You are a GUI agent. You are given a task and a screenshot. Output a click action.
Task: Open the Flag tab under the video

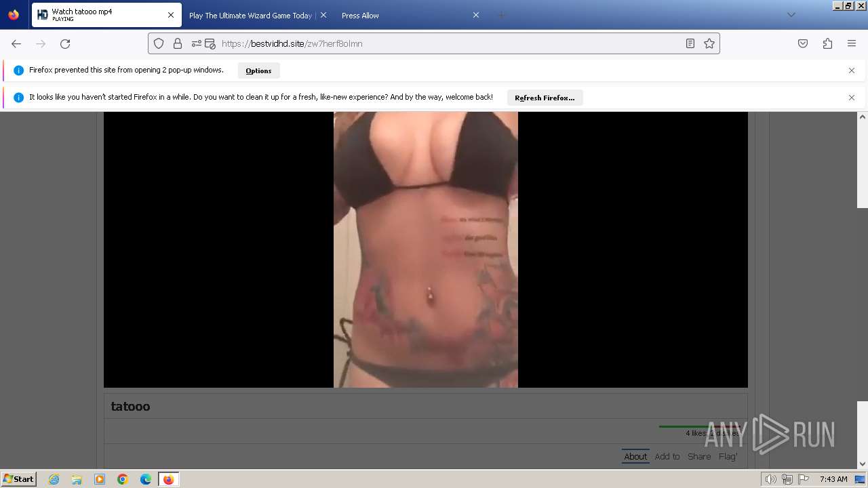point(728,457)
